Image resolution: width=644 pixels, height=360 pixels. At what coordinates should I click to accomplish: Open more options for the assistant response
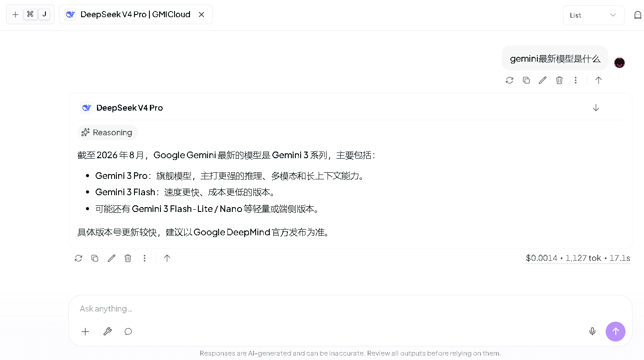[145, 258]
